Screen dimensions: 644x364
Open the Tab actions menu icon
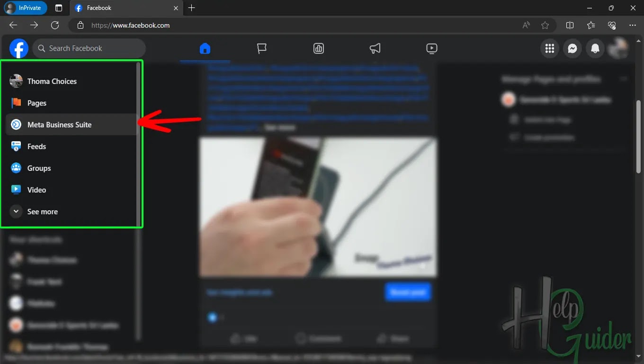pos(59,8)
